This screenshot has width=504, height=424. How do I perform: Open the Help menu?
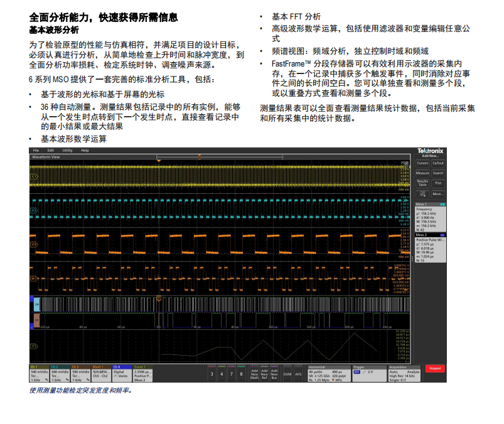[x=85, y=151]
